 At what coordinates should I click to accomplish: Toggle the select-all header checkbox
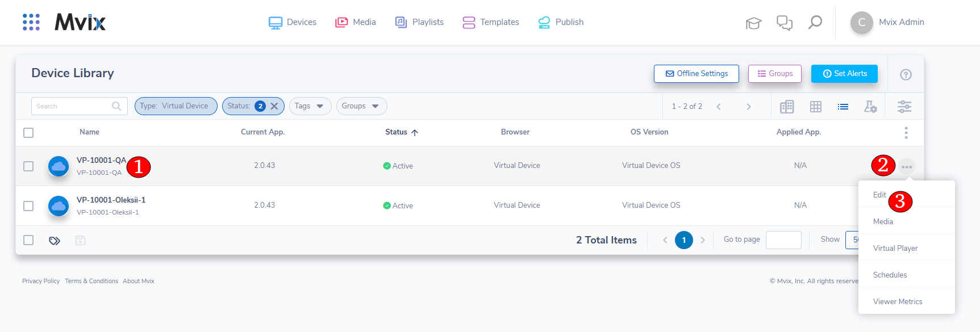pos(28,133)
